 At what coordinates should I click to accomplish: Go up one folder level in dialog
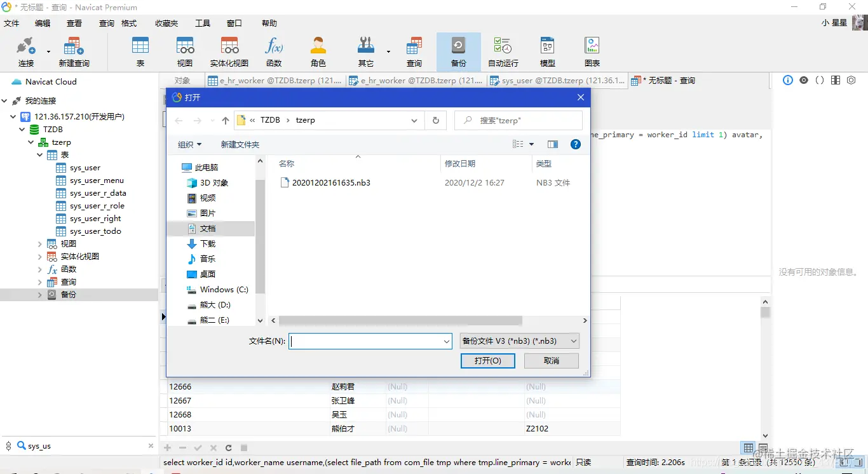pyautogui.click(x=226, y=121)
